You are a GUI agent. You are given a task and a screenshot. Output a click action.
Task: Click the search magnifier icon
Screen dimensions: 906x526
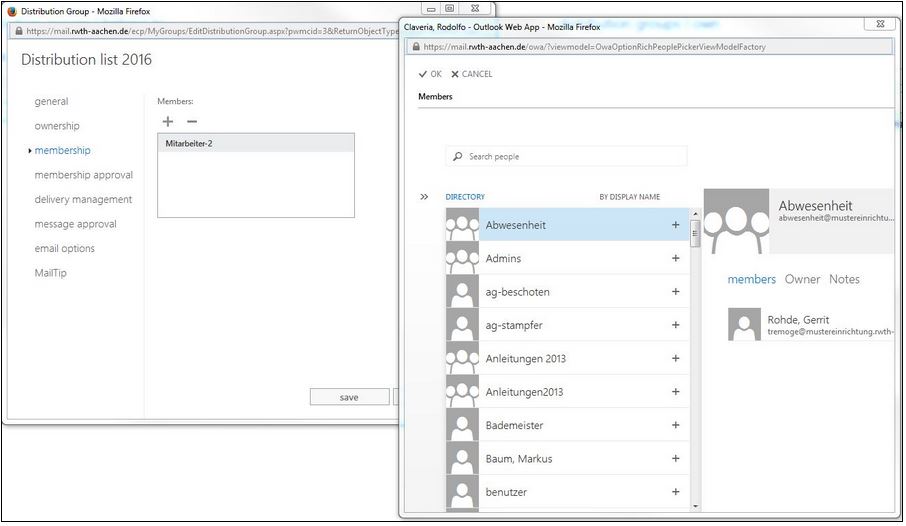click(458, 157)
